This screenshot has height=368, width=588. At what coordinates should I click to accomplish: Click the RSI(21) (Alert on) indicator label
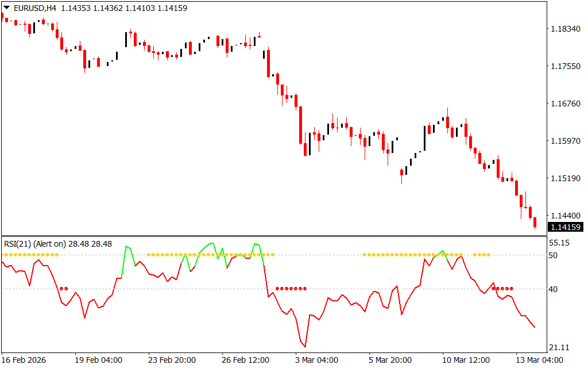tap(36, 244)
